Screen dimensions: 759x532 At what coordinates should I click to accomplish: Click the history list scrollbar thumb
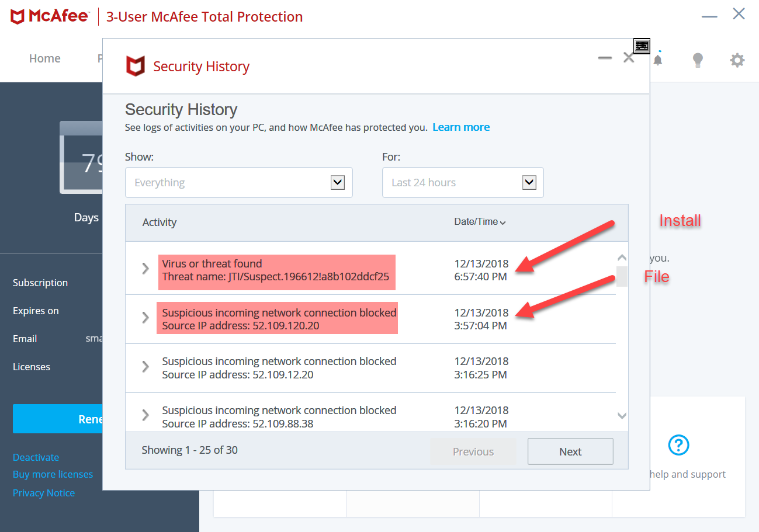[622, 276]
